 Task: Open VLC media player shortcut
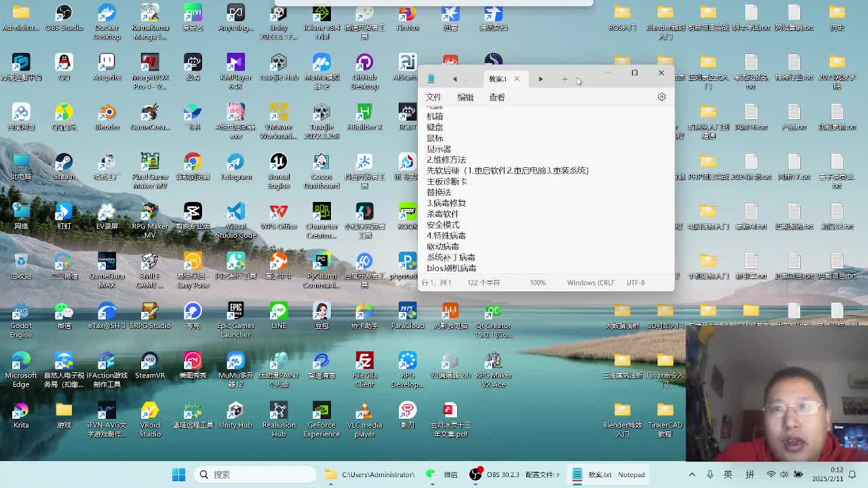click(x=364, y=420)
